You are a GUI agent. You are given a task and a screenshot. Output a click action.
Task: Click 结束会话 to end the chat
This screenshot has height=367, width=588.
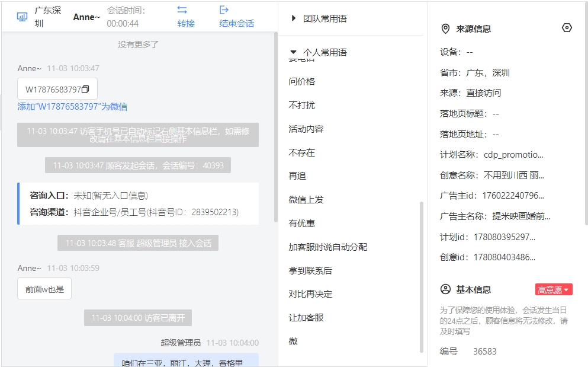(x=237, y=24)
